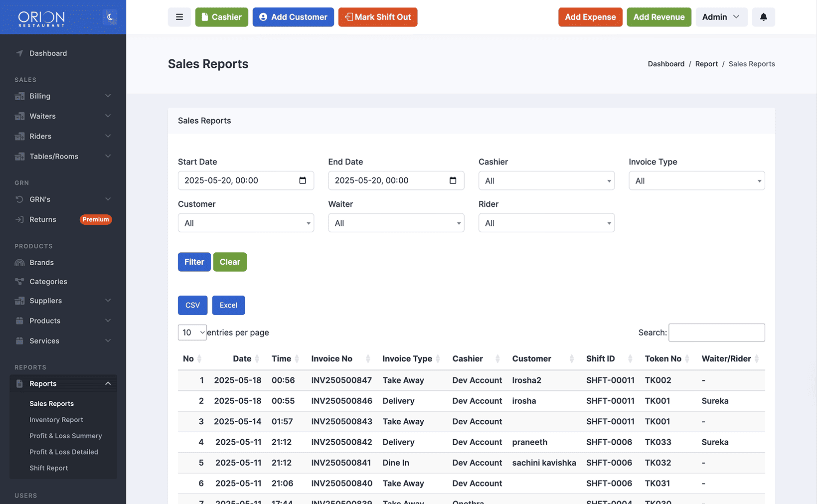Collapse the Reports menu chevron
This screenshot has height=504, width=817.
point(108,383)
